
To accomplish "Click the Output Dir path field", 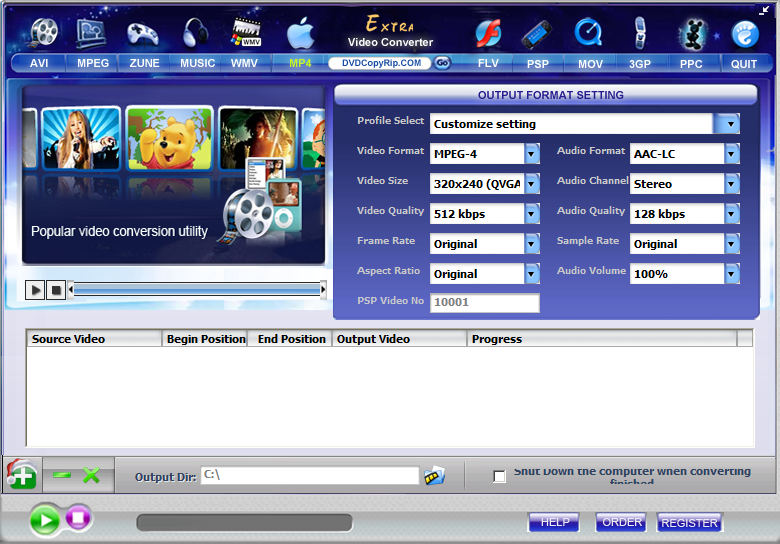I will click(x=310, y=475).
